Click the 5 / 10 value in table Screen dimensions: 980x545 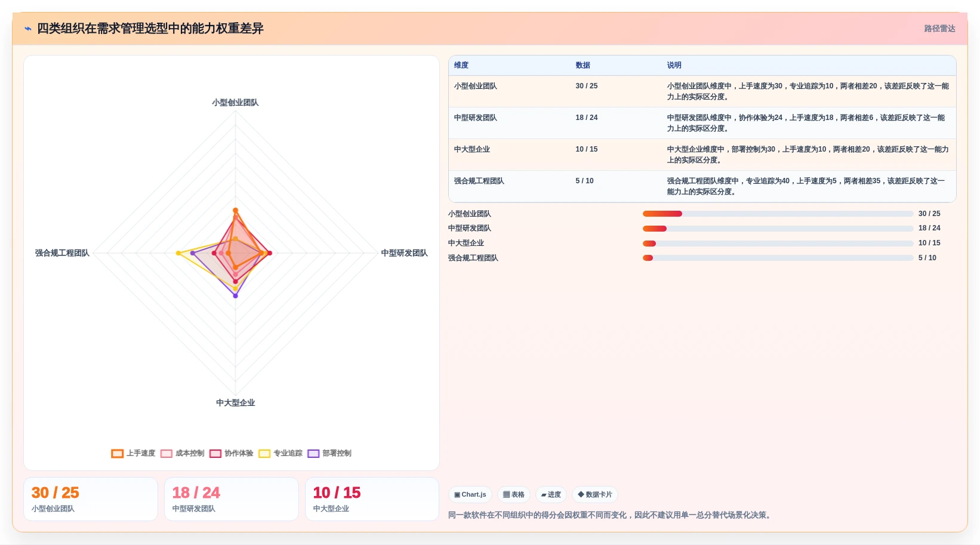coord(585,181)
